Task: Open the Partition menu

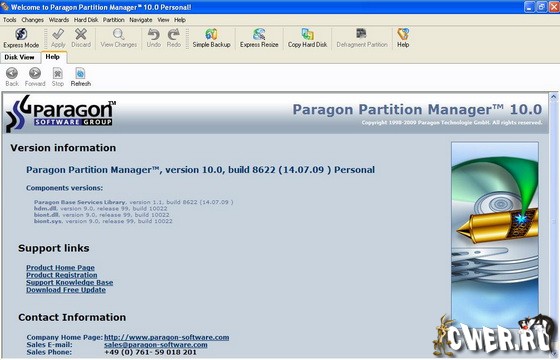Action: pos(114,20)
